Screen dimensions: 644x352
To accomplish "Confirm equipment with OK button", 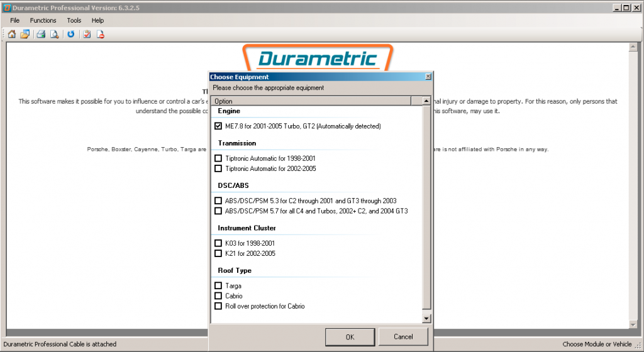I will (x=350, y=337).
